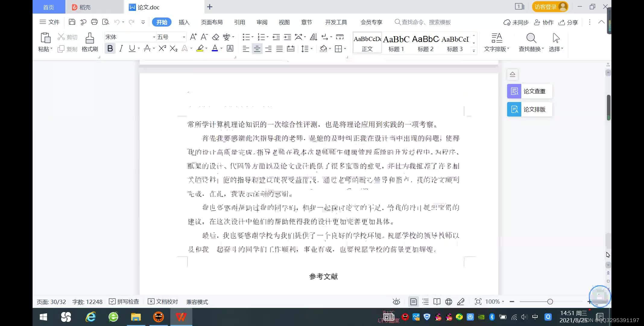
Task: Open the font name dropdown (宋体)
Action: click(154, 37)
